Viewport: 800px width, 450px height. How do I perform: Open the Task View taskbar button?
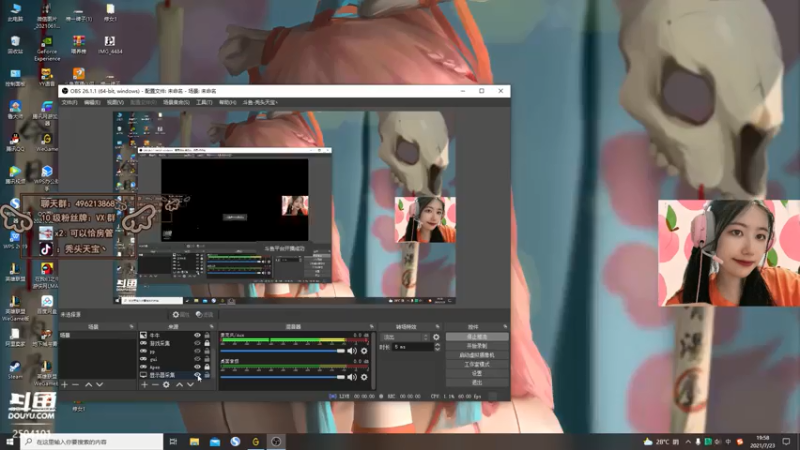[173, 441]
